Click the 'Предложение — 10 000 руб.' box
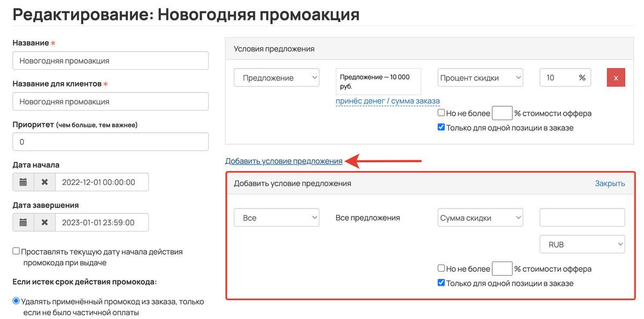 pos(378,81)
